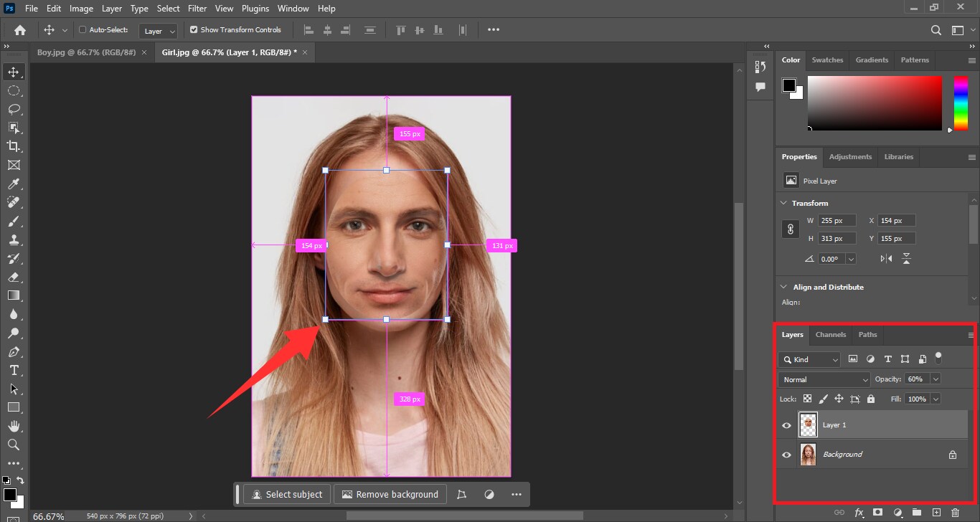Open the Image menu

[x=81, y=9]
